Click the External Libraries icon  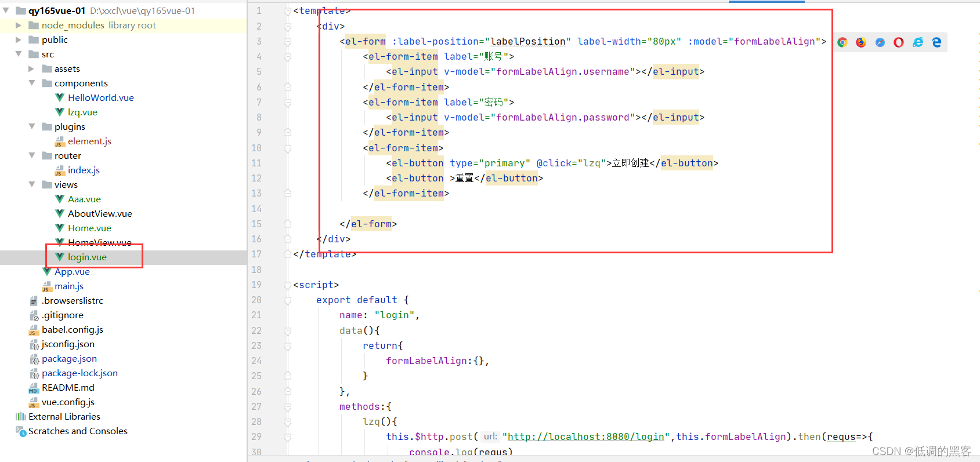tap(21, 416)
